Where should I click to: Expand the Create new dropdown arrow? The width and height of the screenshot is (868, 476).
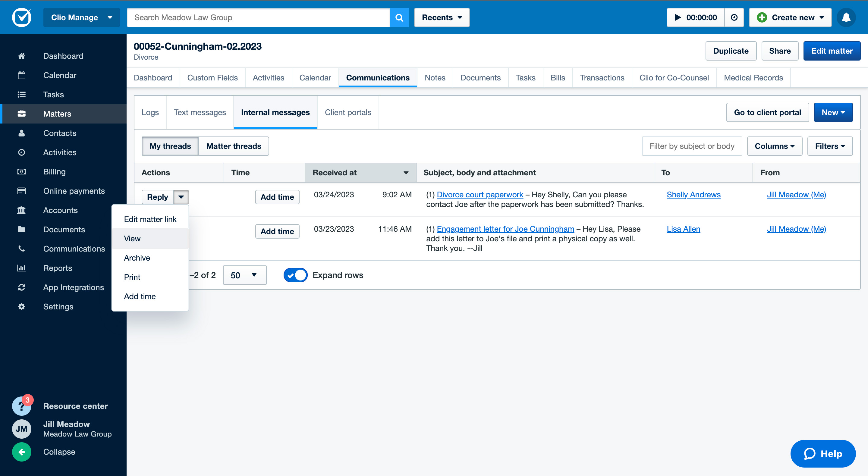coord(822,17)
